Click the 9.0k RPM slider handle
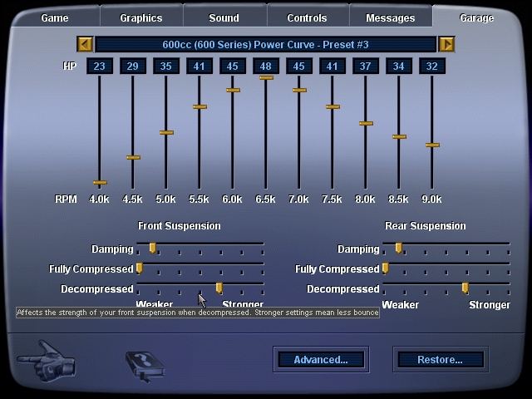This screenshot has height=399, width=532. (x=432, y=145)
